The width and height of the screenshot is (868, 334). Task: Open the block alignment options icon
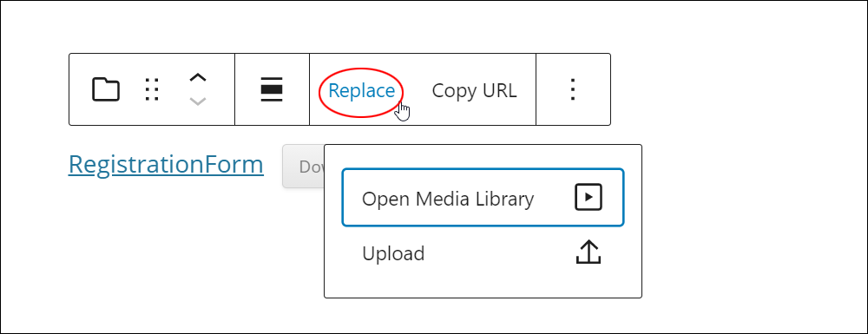272,89
